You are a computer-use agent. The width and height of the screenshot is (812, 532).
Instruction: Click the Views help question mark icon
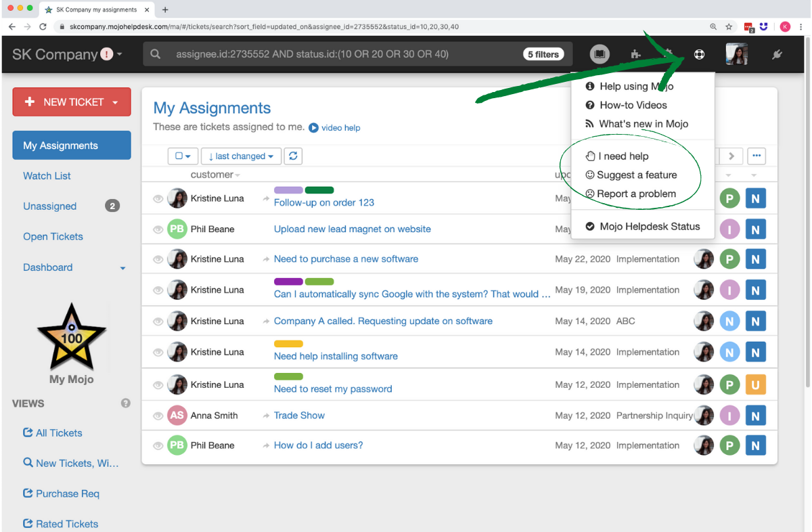tap(125, 403)
